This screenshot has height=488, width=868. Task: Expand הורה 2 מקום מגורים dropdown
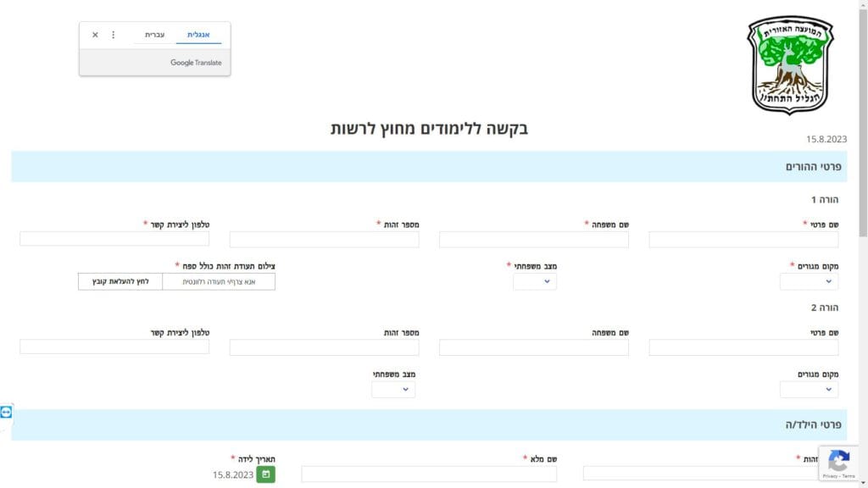click(x=809, y=390)
